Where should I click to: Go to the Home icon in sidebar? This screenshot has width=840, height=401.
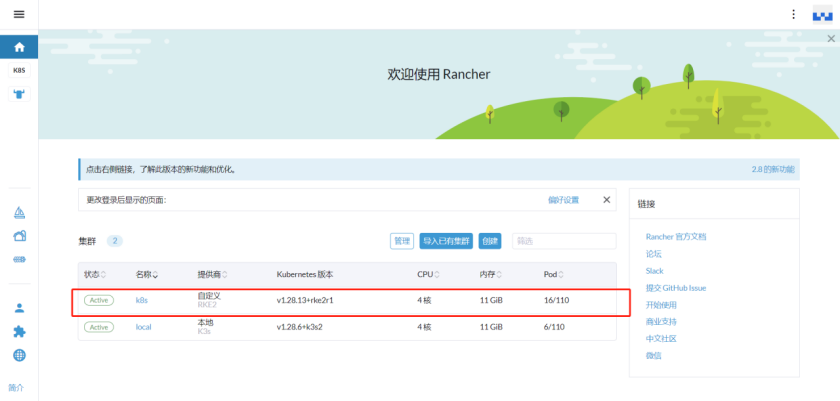(x=19, y=47)
